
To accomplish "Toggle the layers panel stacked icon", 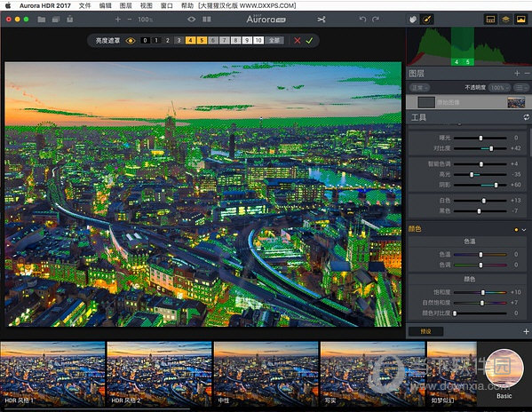I will coord(506,20).
